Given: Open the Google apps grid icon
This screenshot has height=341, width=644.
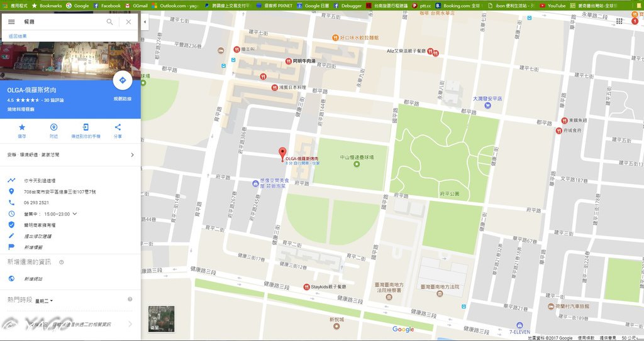Looking at the screenshot, I should coord(619,21).
